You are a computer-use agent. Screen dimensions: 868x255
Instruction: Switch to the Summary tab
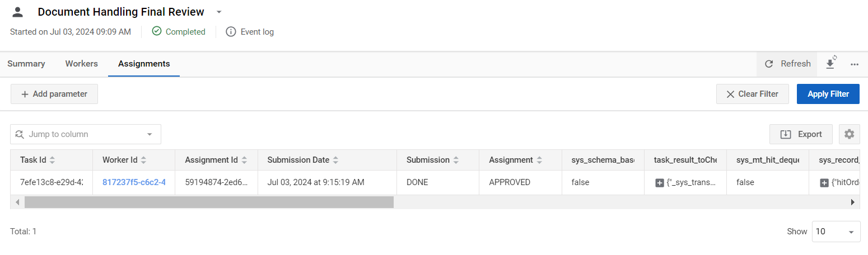pos(26,64)
